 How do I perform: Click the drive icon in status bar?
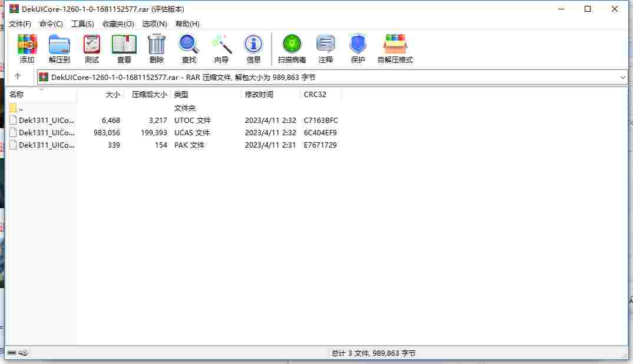click(12, 353)
